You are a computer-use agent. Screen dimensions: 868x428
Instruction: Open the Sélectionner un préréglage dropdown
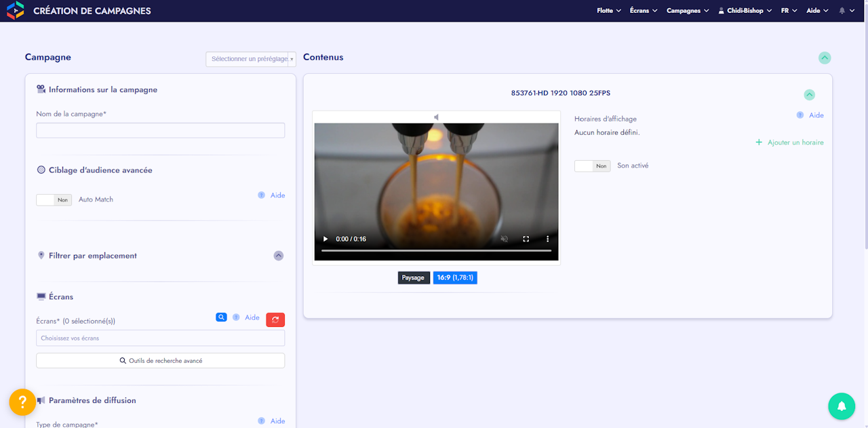[x=251, y=59]
